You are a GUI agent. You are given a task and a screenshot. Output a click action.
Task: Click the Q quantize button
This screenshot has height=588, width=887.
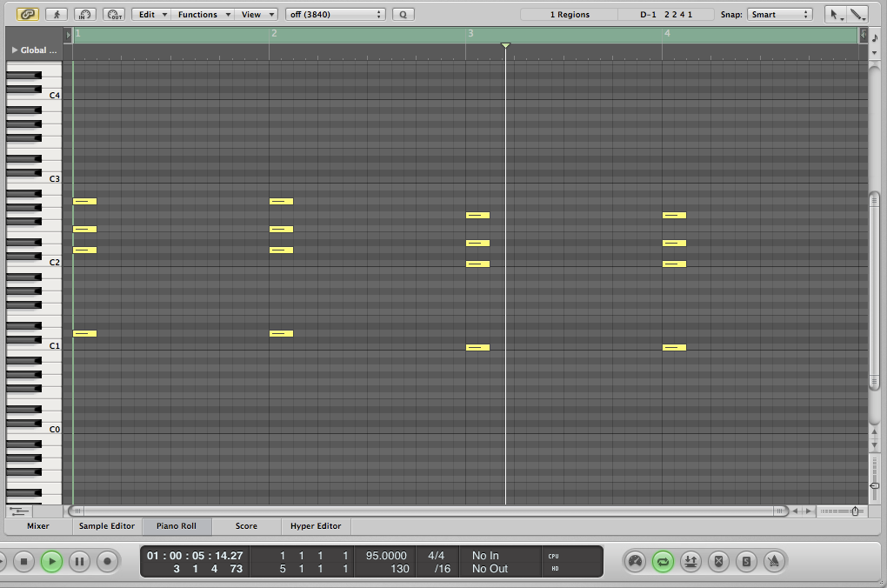(403, 14)
